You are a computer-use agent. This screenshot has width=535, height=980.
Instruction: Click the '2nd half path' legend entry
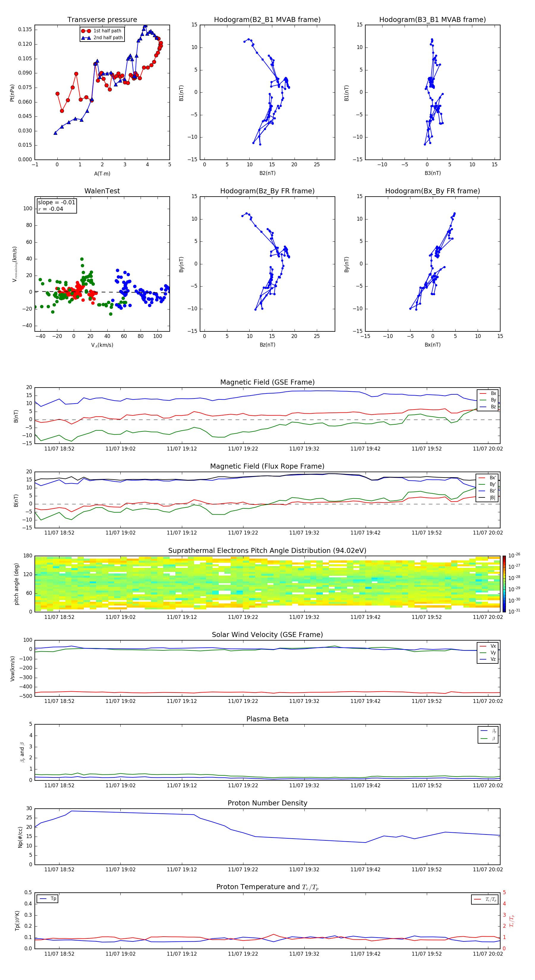102,38
